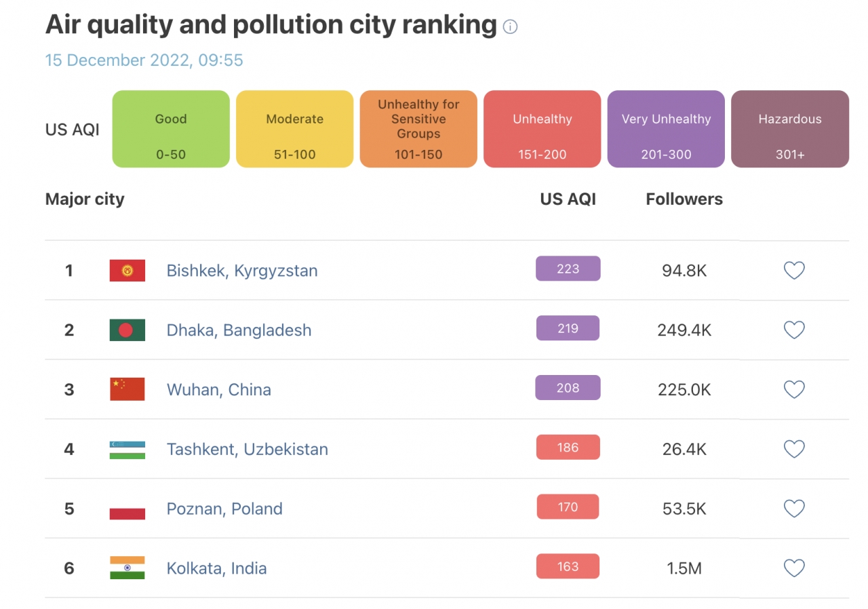
Task: Click the info icon beside ranking title
Action: tap(511, 27)
